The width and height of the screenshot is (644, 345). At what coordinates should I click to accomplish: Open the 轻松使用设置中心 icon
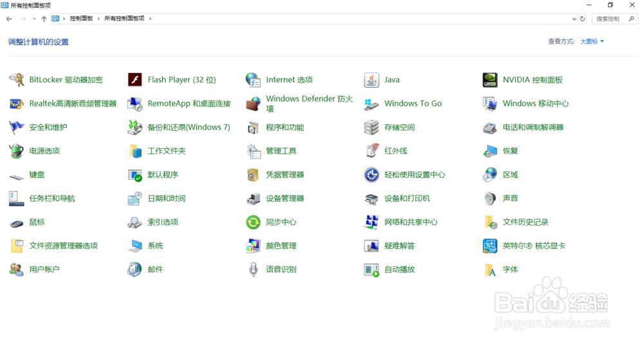tap(372, 175)
